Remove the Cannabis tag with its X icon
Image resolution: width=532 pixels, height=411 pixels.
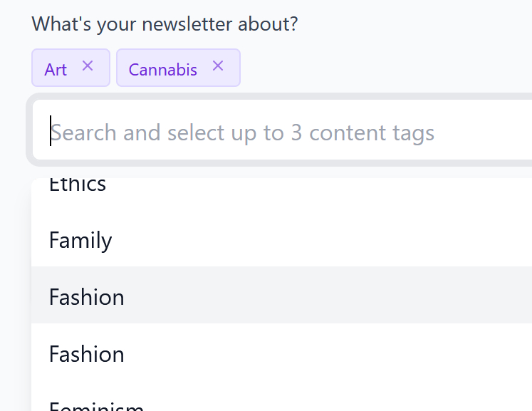(218, 66)
